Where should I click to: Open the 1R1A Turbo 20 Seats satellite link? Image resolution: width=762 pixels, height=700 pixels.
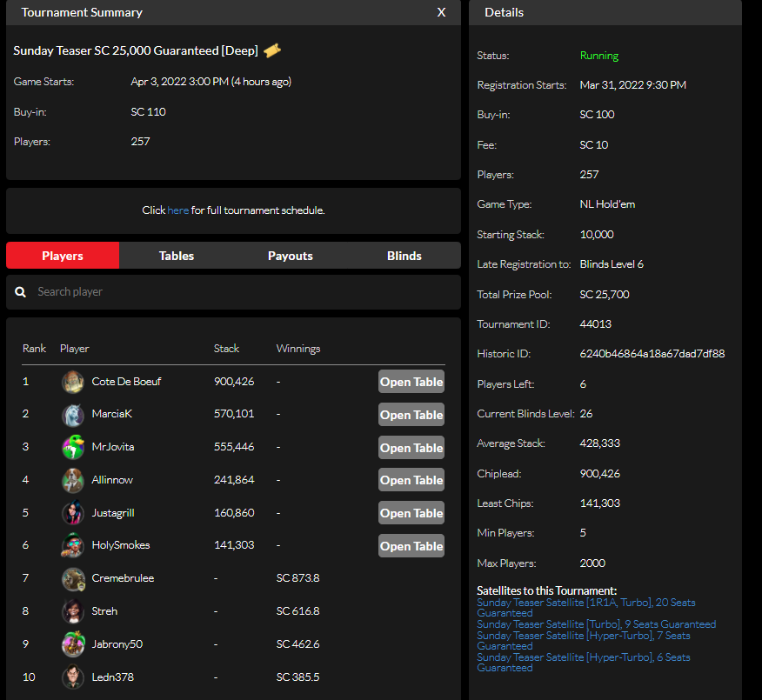(x=585, y=608)
